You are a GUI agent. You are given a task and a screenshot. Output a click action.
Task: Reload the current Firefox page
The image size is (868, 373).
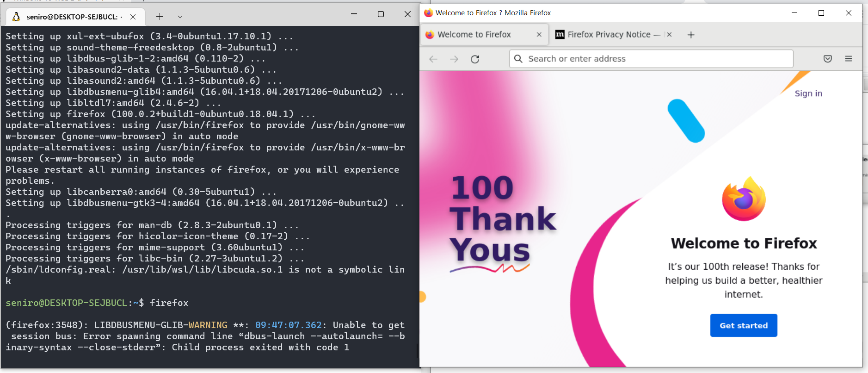click(475, 59)
